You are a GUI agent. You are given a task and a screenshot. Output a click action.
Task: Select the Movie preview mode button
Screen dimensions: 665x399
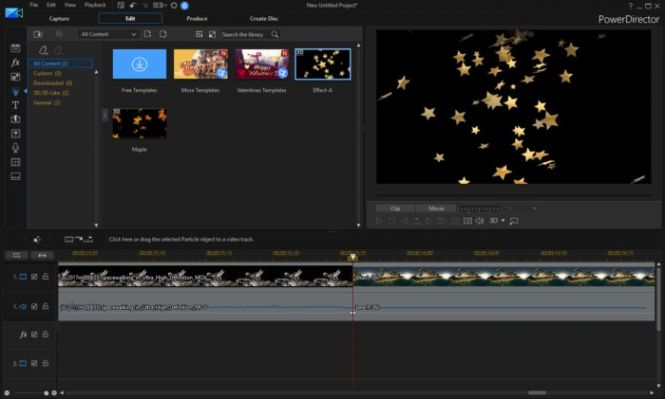436,209
